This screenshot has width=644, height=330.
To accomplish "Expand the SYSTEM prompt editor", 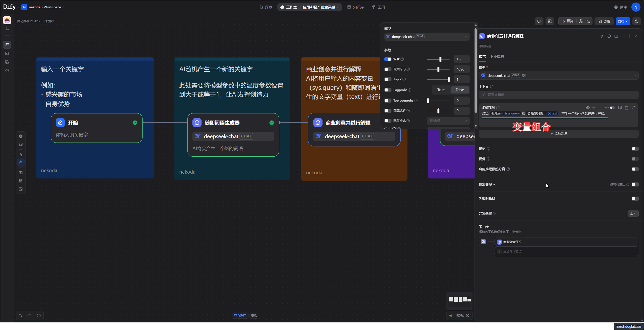I will pos(633,108).
